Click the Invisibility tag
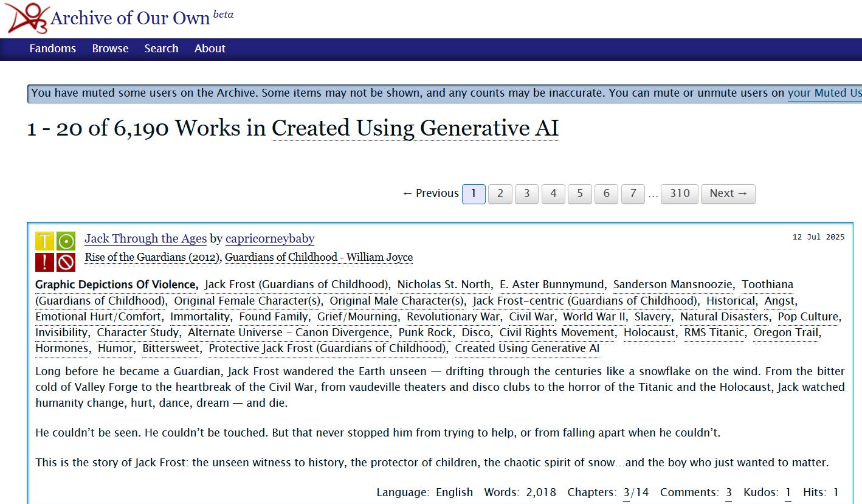 [61, 333]
